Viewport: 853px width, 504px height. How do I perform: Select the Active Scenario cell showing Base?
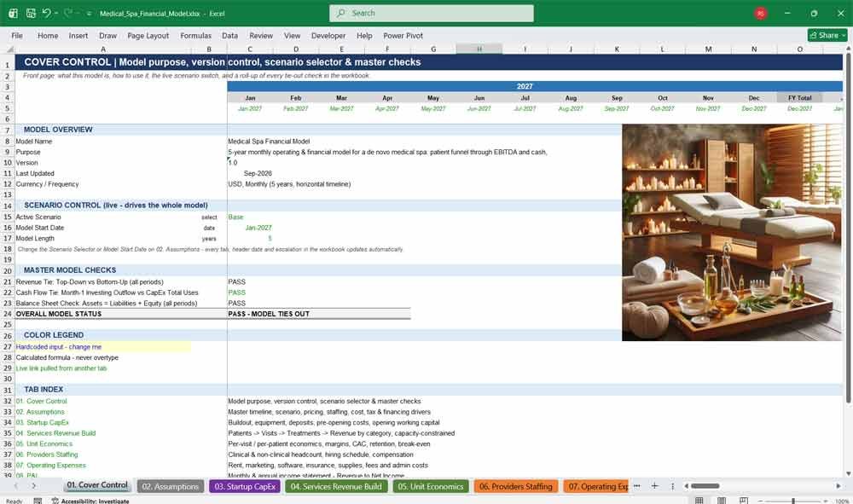[x=250, y=217]
